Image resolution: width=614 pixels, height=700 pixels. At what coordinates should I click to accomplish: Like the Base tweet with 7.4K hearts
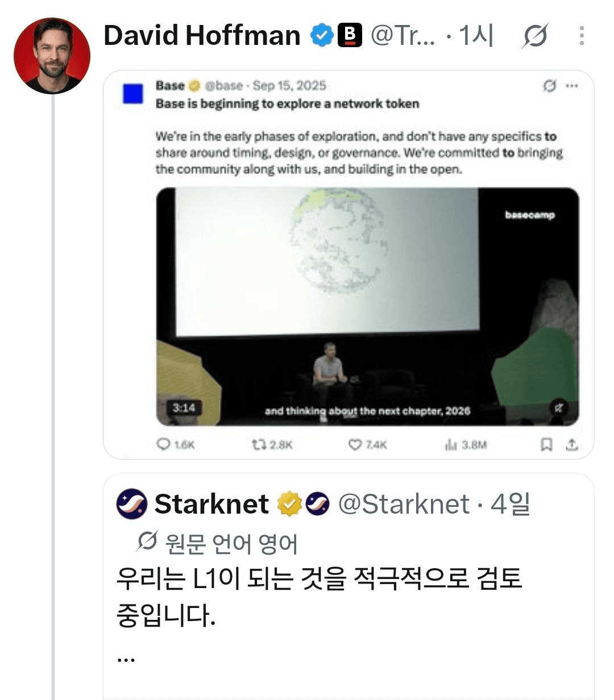point(355,444)
